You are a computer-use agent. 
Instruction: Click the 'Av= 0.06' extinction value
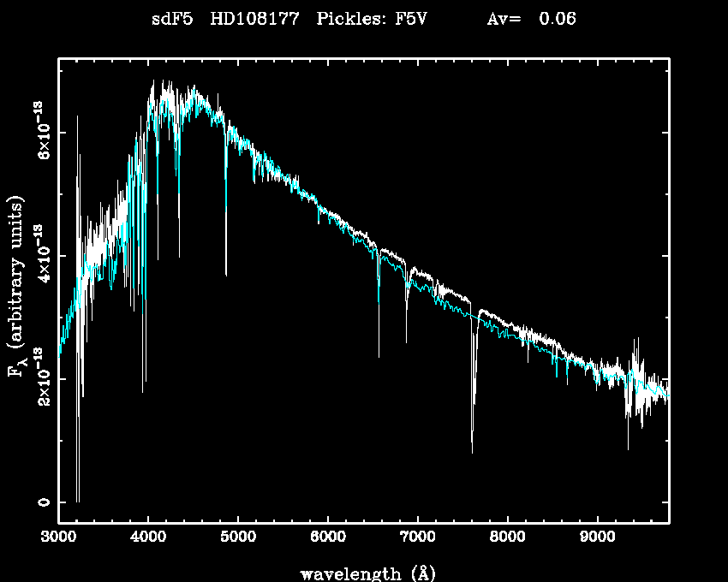pyautogui.click(x=531, y=19)
